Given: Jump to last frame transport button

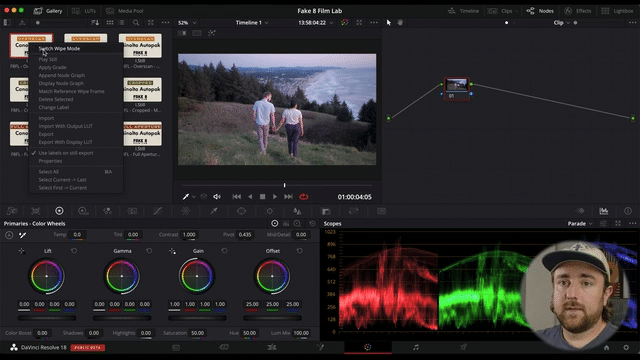Looking at the screenshot, I should coord(288,197).
